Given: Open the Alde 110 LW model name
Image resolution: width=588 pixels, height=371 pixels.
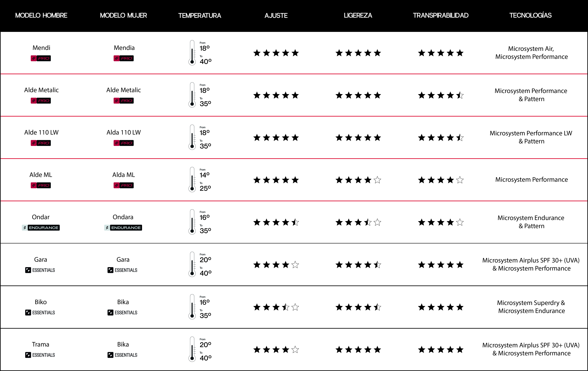Looking at the screenshot, I should (41, 132).
